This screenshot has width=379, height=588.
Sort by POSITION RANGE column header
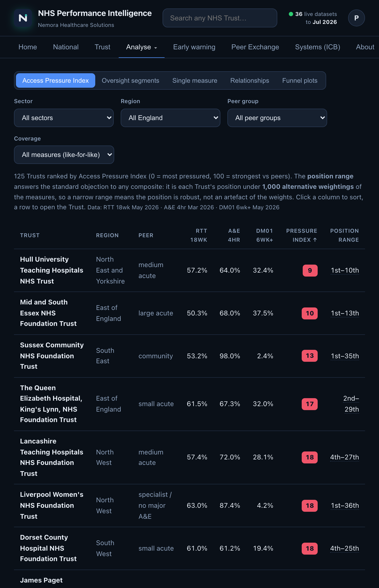click(x=345, y=235)
